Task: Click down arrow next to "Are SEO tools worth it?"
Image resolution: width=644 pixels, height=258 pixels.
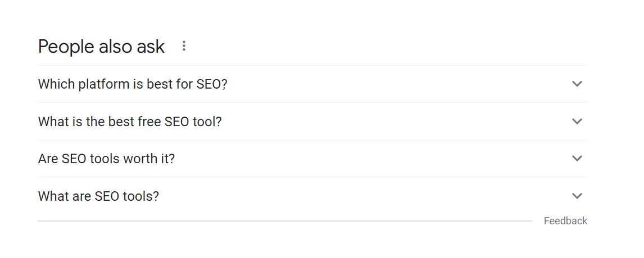Action: [x=577, y=159]
